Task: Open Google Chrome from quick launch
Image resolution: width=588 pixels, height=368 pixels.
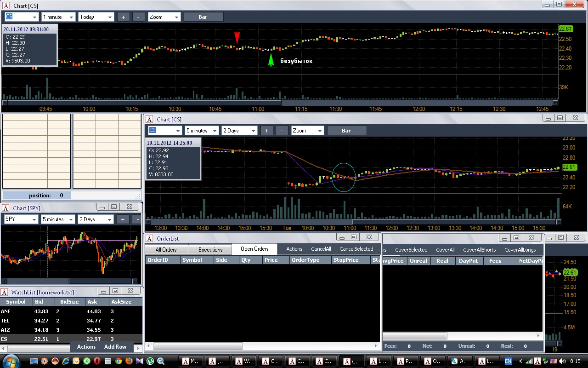Action: click(x=119, y=361)
